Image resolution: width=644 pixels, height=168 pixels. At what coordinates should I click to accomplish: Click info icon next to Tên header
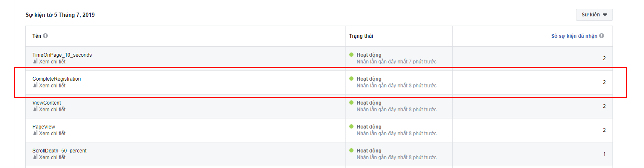click(45, 36)
